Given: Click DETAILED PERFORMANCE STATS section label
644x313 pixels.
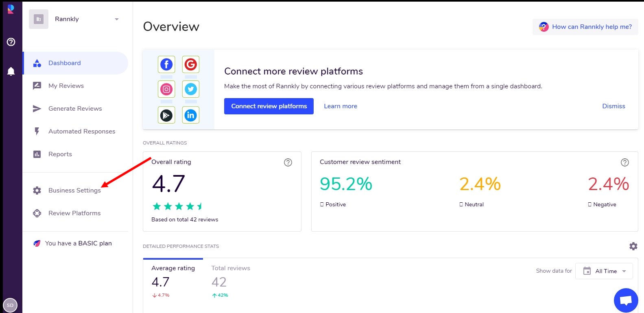Looking at the screenshot, I should pyautogui.click(x=181, y=246).
